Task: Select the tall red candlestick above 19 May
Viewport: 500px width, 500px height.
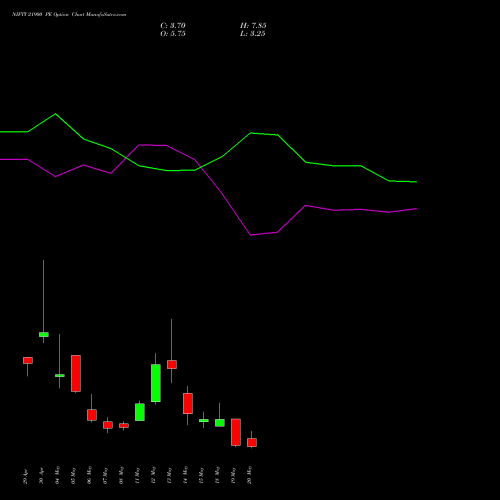Action: [x=236, y=432]
